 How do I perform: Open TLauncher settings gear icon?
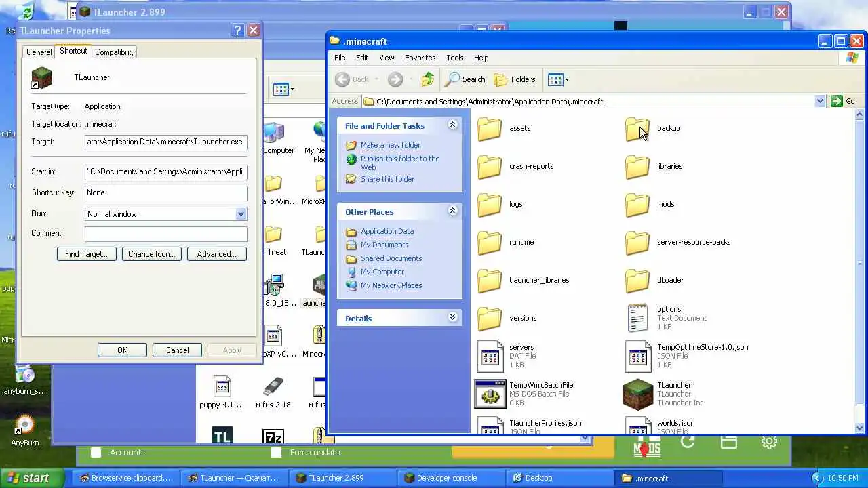point(769,443)
